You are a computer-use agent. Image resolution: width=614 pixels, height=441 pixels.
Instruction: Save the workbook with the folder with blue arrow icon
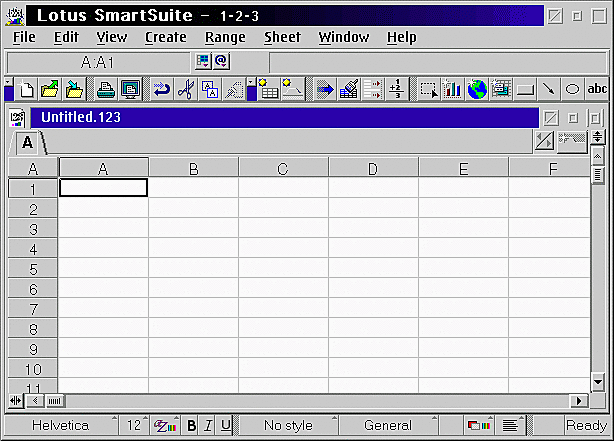click(x=74, y=89)
